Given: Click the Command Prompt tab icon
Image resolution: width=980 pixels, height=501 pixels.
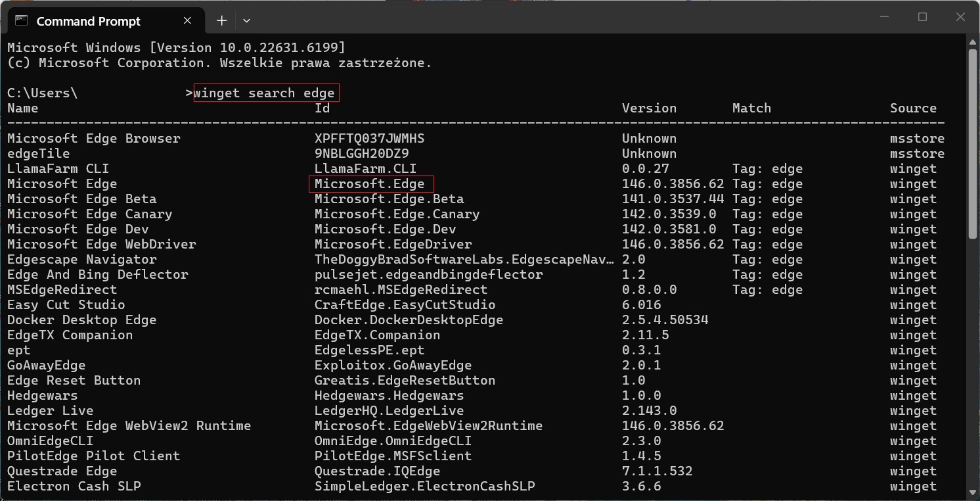Looking at the screenshot, I should tap(22, 20).
